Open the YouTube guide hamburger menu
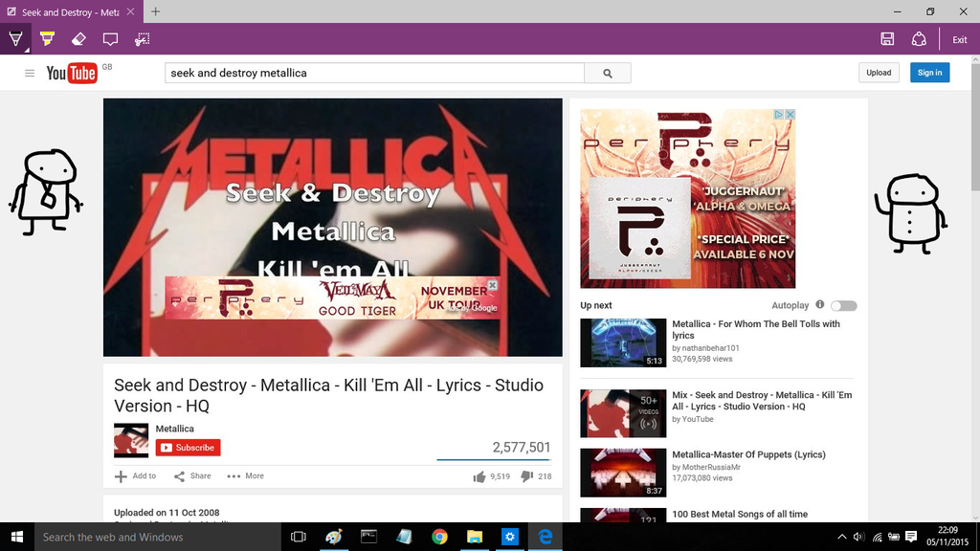 [x=30, y=73]
